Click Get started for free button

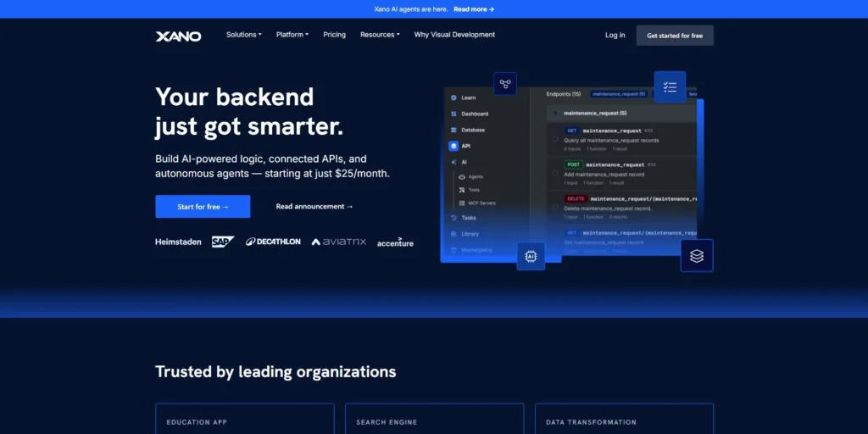675,36
